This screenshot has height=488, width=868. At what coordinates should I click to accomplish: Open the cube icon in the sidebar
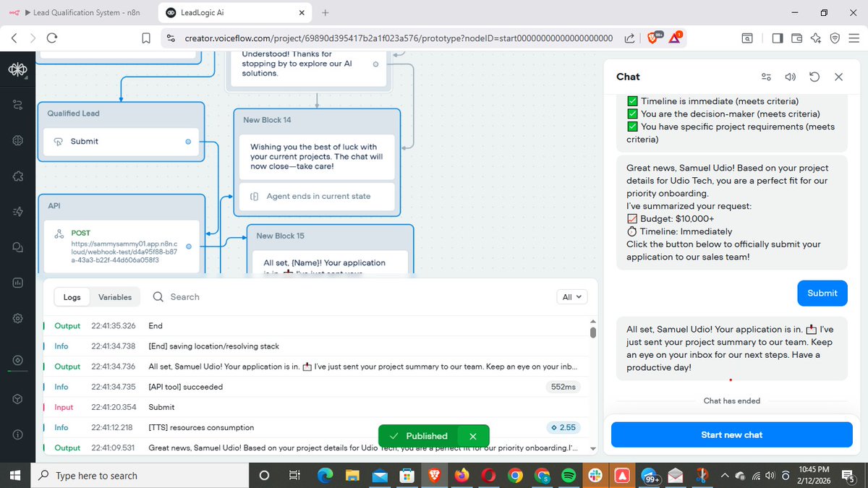point(17,399)
